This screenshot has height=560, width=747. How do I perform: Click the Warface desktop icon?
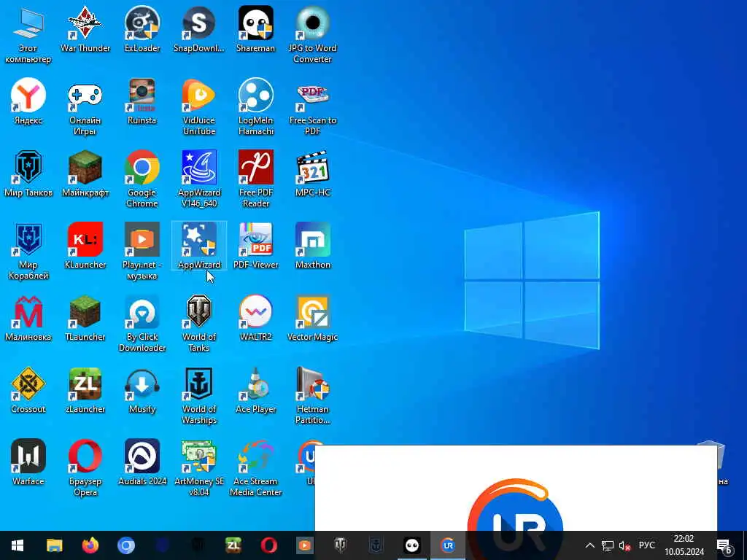pos(28,462)
